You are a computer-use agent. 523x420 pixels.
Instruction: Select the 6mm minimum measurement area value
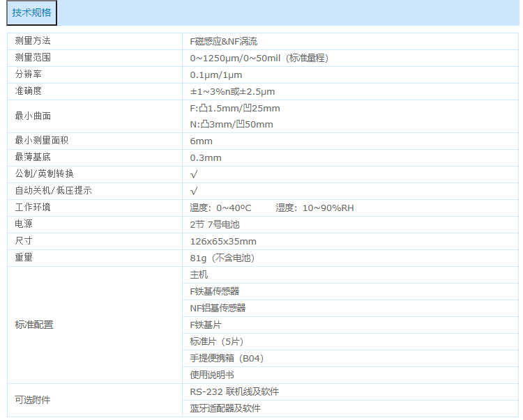point(202,141)
